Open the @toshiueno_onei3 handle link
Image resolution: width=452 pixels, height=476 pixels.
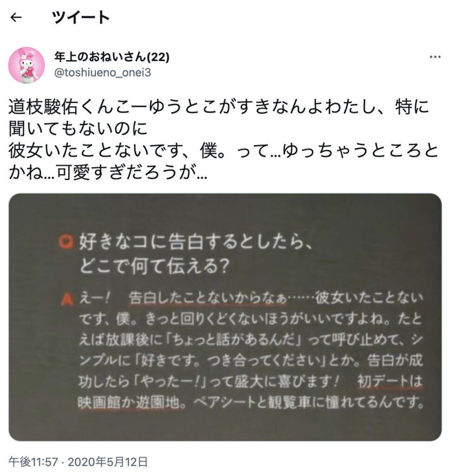(x=103, y=73)
